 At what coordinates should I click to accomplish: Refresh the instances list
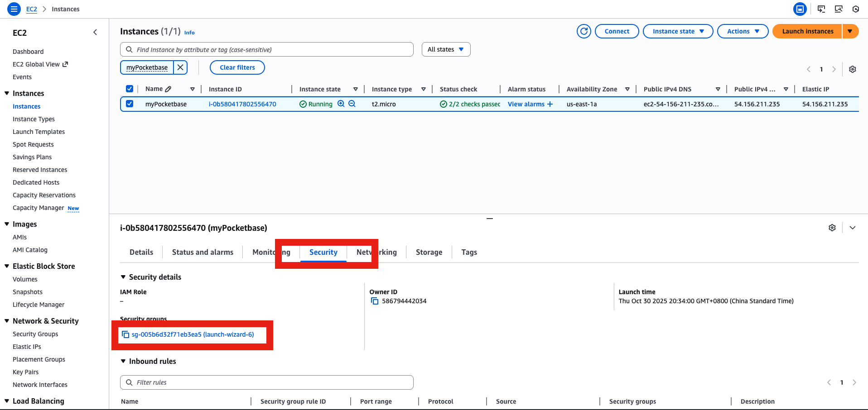click(x=583, y=31)
